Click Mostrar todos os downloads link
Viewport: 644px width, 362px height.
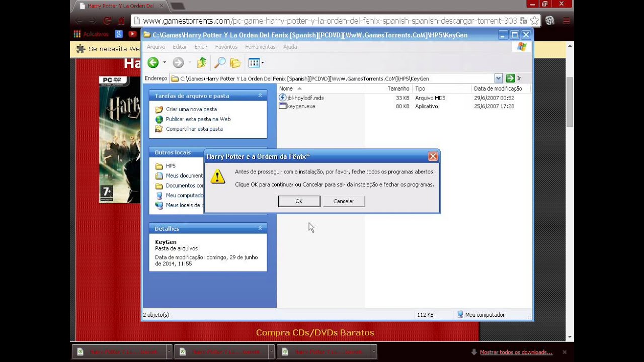point(516,352)
